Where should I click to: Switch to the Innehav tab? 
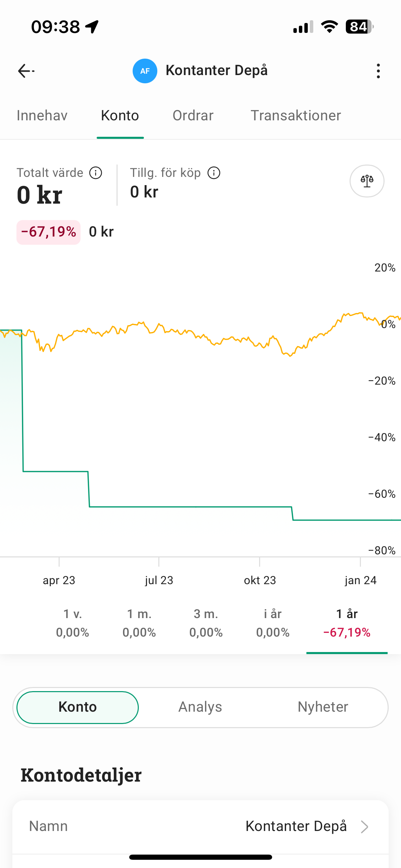42,116
